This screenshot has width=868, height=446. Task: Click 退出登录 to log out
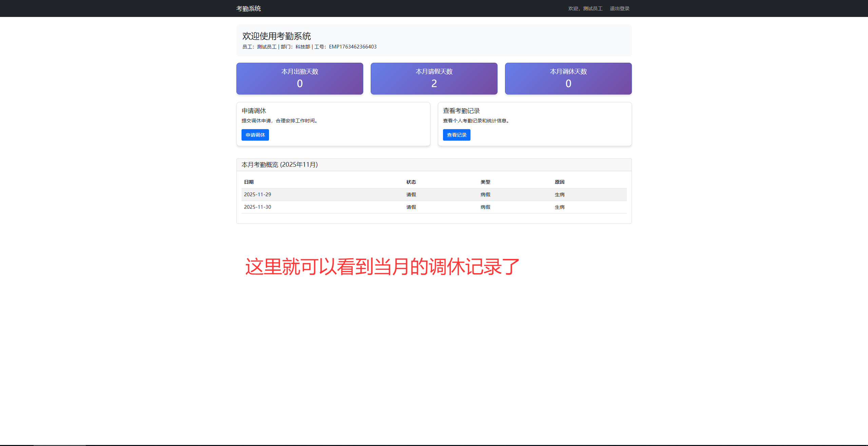point(619,8)
